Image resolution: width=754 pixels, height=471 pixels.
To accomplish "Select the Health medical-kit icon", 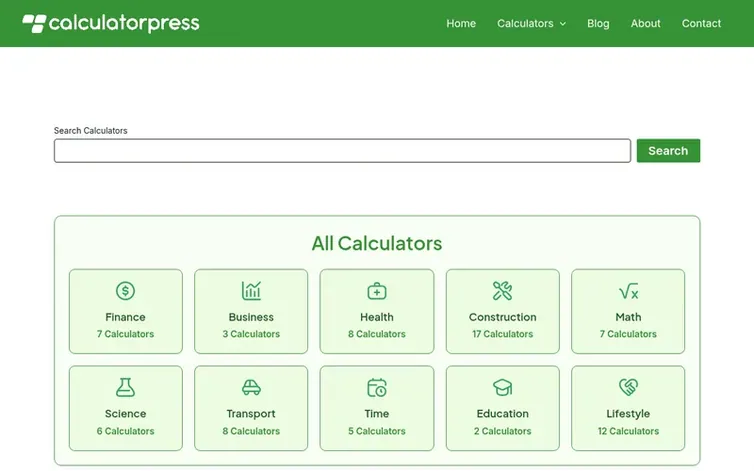I will pos(377,291).
